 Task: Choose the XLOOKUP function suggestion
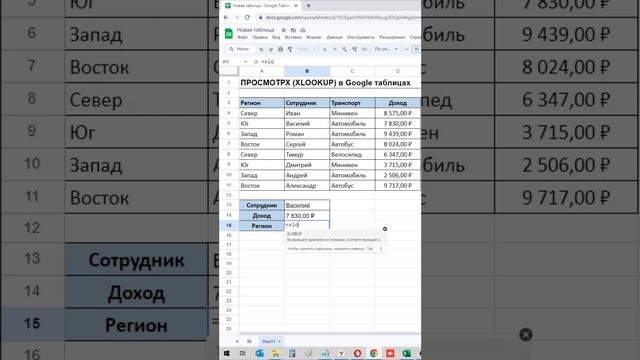pyautogui.click(x=335, y=237)
